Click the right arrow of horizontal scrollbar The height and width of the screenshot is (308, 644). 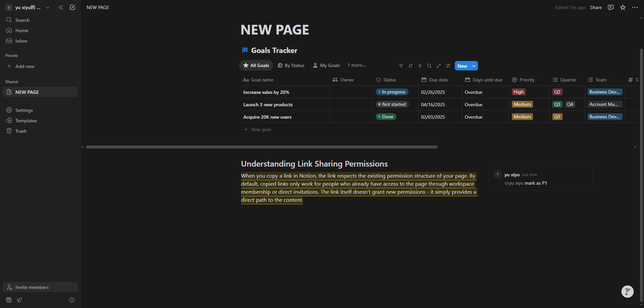(x=635, y=147)
